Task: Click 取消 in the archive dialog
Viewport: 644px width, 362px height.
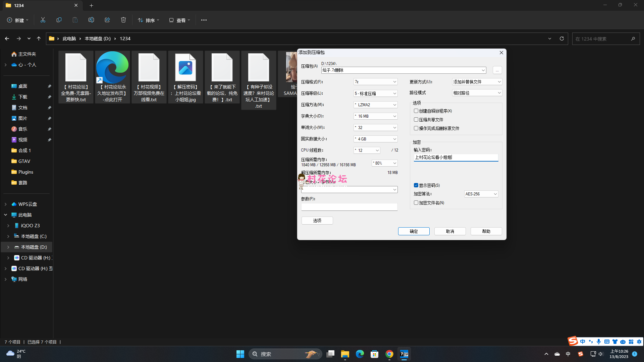Action: coord(450,231)
